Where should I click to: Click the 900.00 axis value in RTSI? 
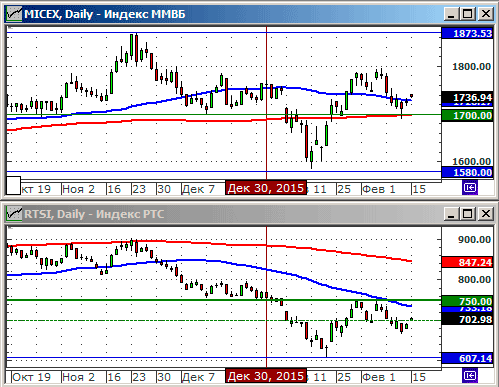(x=474, y=240)
